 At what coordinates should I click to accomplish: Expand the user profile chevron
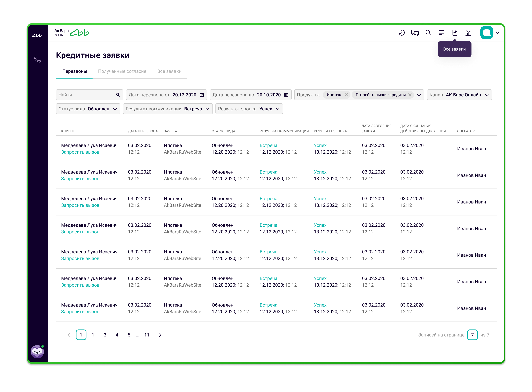(x=498, y=33)
